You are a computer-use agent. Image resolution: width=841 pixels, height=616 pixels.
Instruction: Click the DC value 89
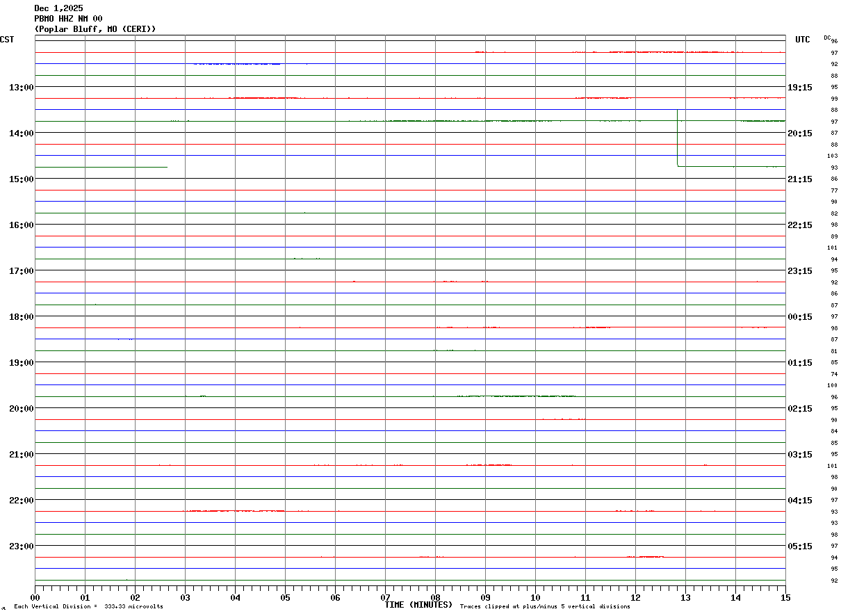tap(834, 236)
